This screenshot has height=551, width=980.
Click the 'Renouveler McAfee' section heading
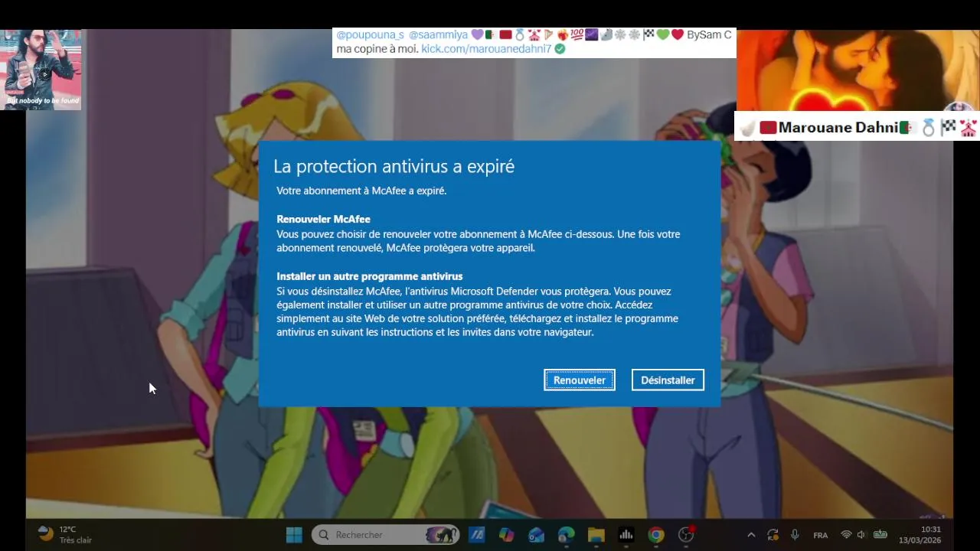(323, 220)
